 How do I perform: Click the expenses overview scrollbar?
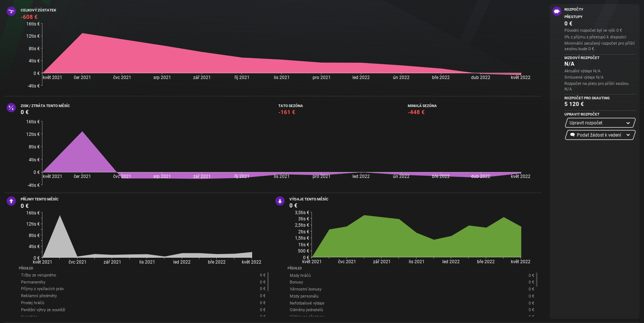(537, 279)
